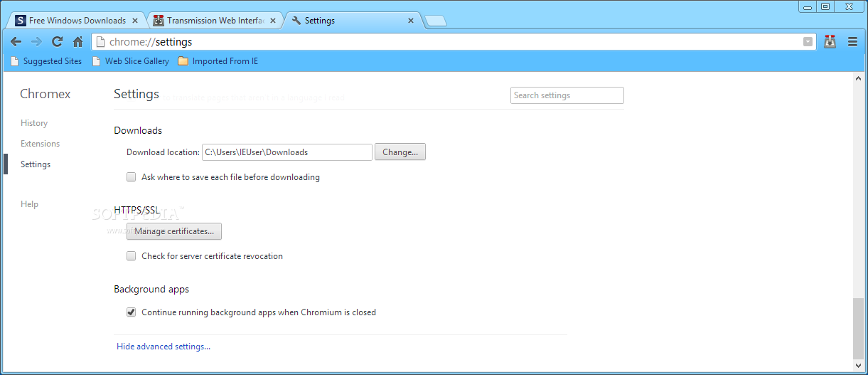
Task: Open History in the sidebar
Action: pyautogui.click(x=34, y=123)
